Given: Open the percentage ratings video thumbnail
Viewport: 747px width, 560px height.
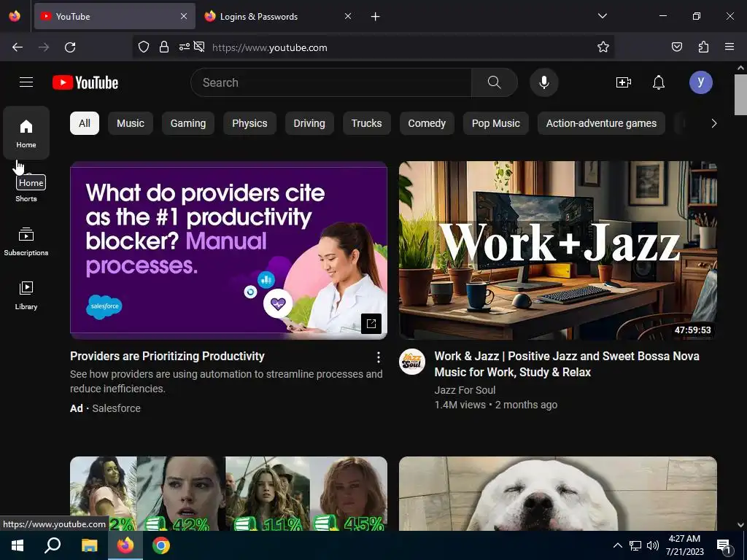Looking at the screenshot, I should click(228, 494).
